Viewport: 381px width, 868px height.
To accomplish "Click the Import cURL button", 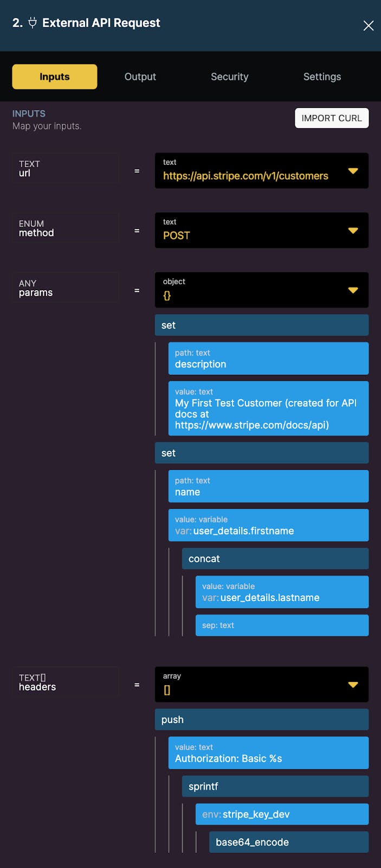I will click(332, 118).
